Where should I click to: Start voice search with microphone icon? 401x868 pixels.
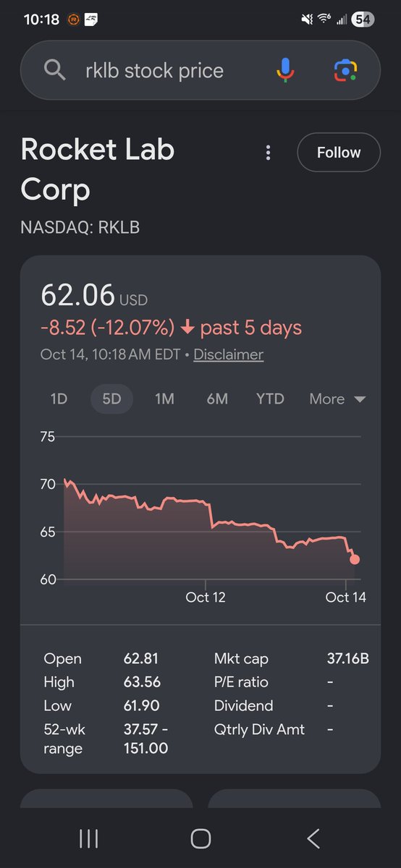click(286, 70)
